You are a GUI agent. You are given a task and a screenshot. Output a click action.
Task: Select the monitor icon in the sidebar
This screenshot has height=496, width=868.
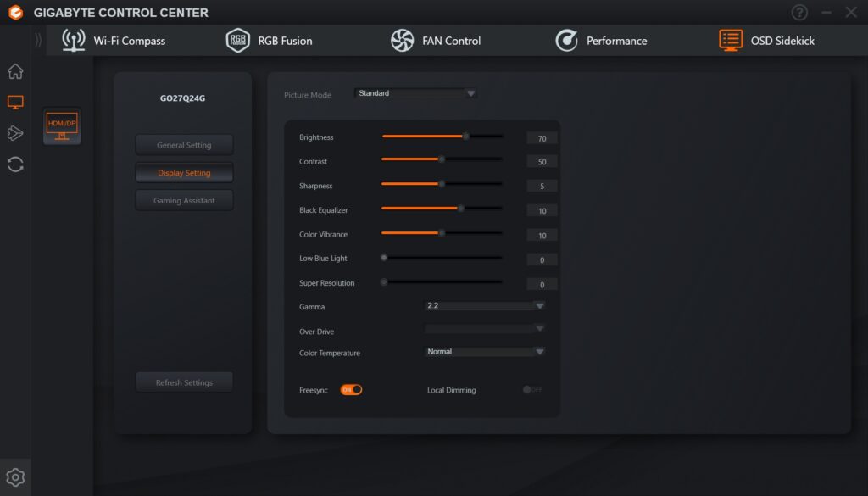click(15, 102)
